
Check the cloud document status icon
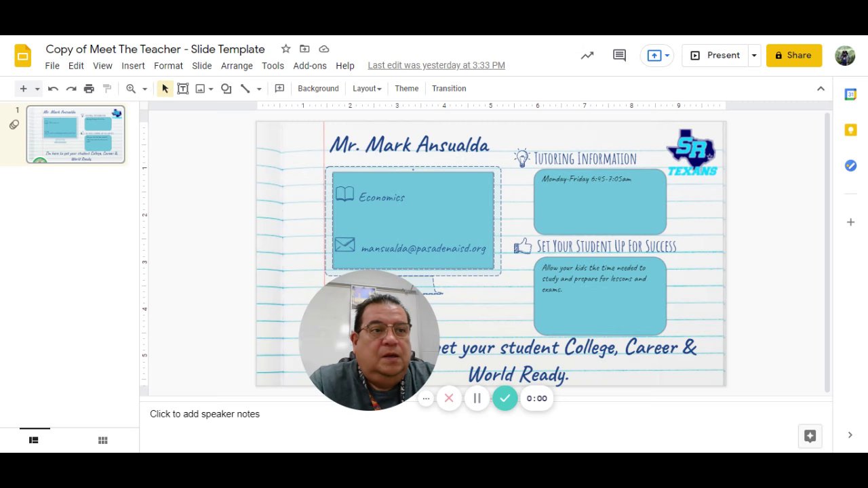324,49
